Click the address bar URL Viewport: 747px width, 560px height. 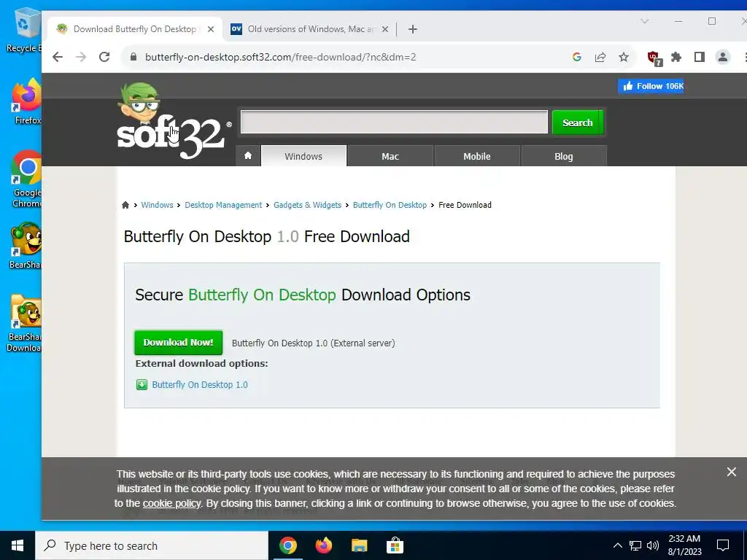pyautogui.click(x=281, y=57)
